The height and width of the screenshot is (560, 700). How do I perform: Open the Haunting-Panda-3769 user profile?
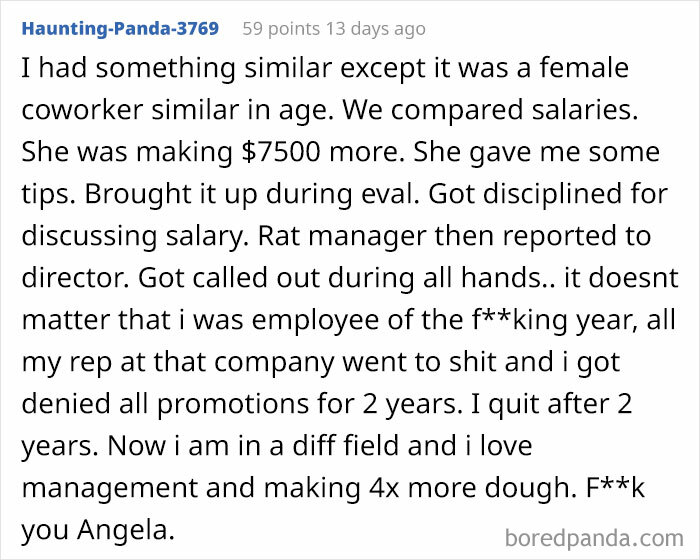pyautogui.click(x=120, y=28)
